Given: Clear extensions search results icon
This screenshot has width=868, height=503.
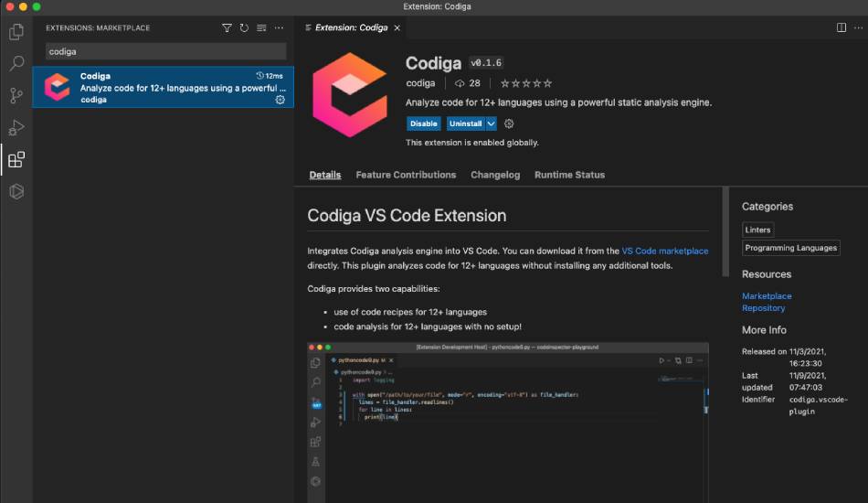Looking at the screenshot, I should (261, 27).
